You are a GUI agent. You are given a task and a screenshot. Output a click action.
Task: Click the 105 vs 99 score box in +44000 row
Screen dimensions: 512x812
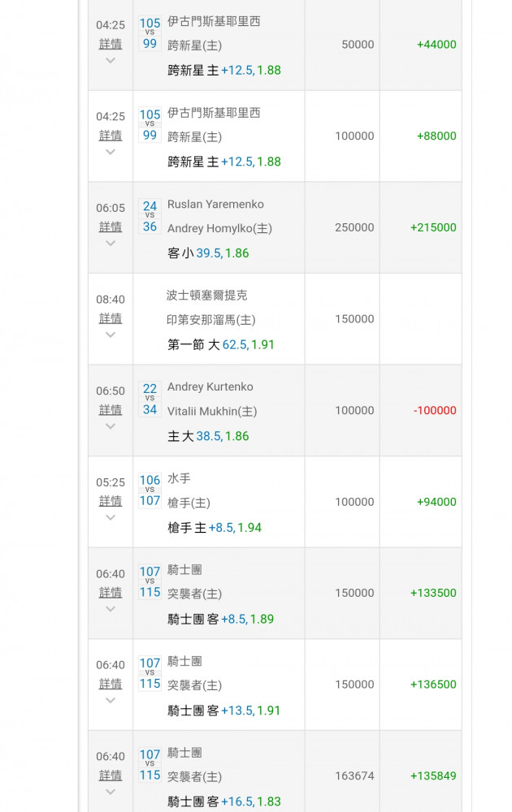150,33
